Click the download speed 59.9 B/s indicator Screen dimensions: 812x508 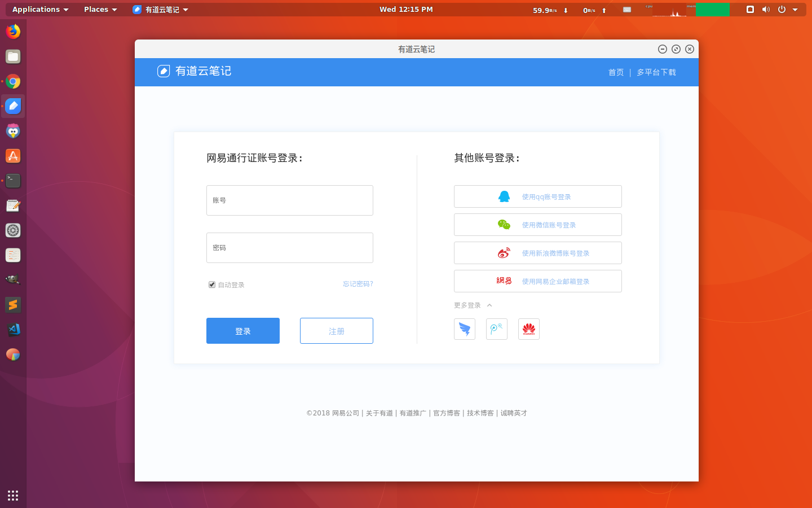550,10
